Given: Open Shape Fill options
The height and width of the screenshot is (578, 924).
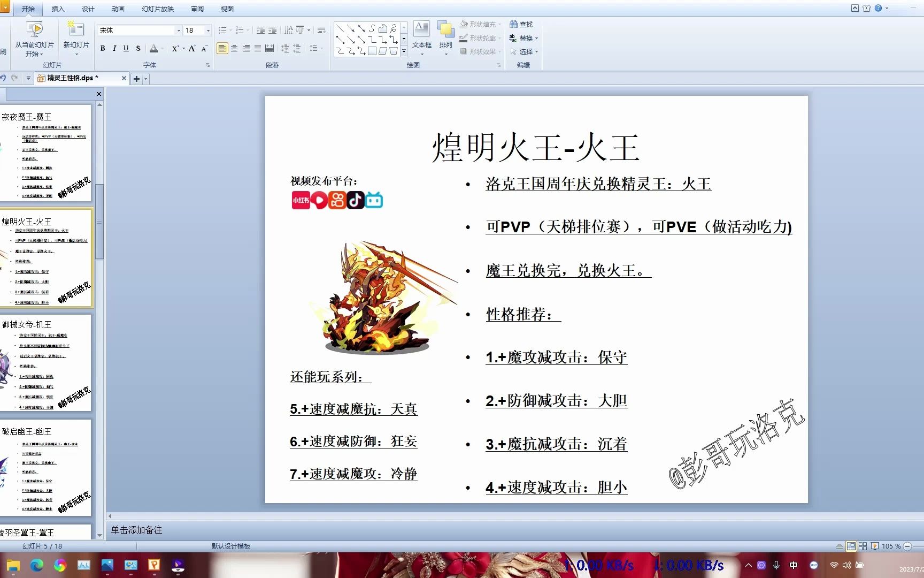Looking at the screenshot, I should [x=480, y=24].
